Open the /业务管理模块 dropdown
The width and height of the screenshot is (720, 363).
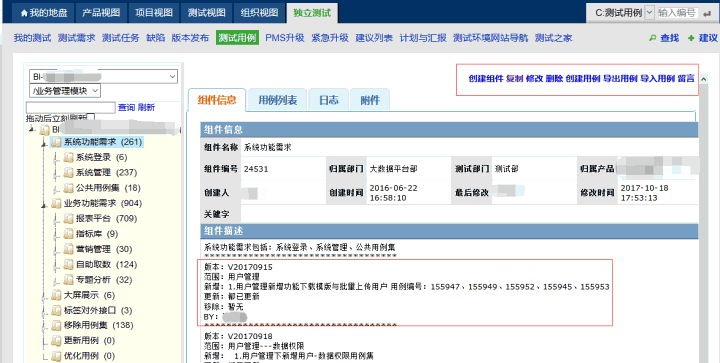click(x=65, y=91)
